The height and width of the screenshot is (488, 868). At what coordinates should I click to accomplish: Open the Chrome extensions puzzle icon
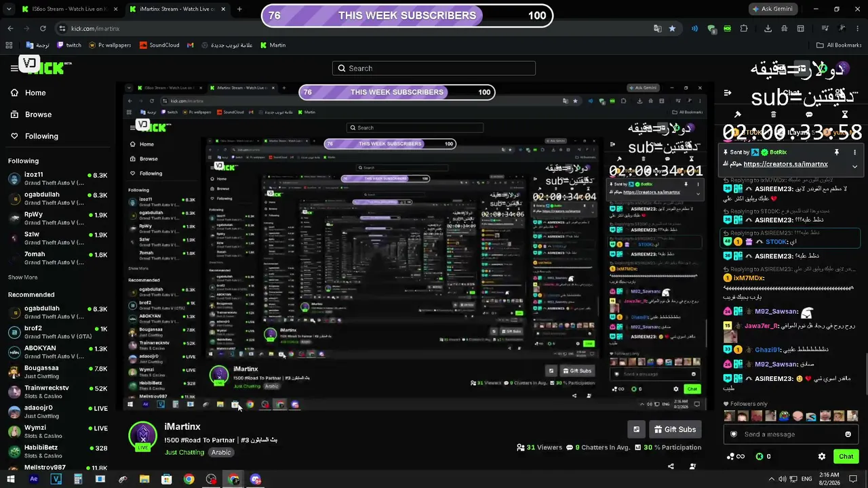pos(744,28)
